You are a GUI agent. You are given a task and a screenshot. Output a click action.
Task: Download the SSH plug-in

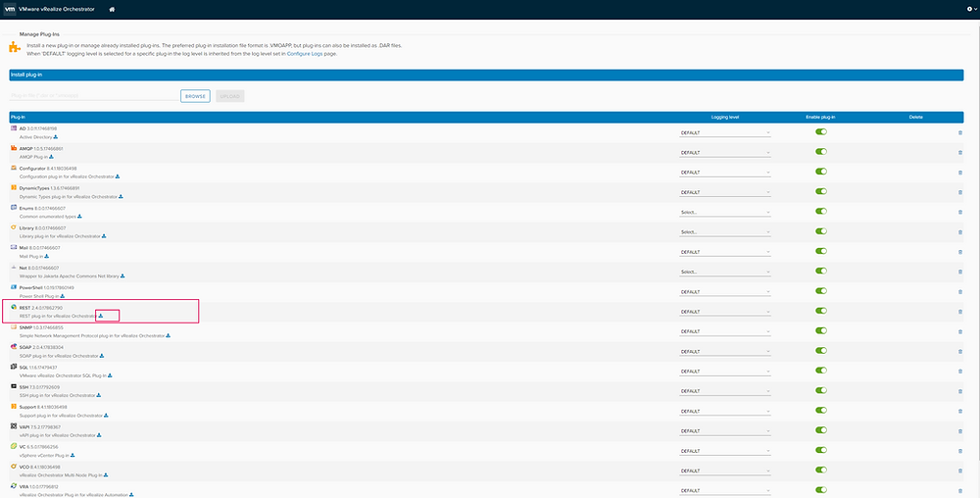click(99, 395)
